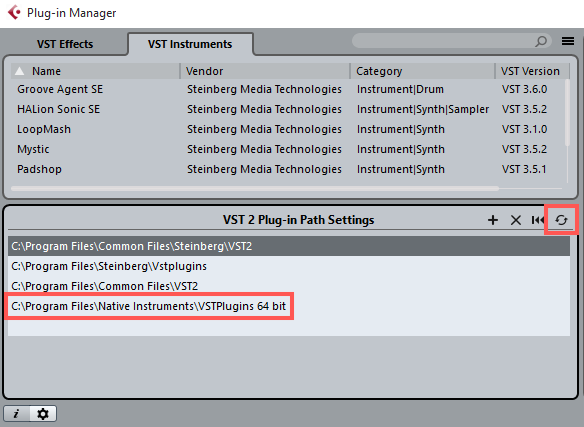The image size is (584, 427).
Task: Sort plug-ins by Category column
Action: pos(422,71)
